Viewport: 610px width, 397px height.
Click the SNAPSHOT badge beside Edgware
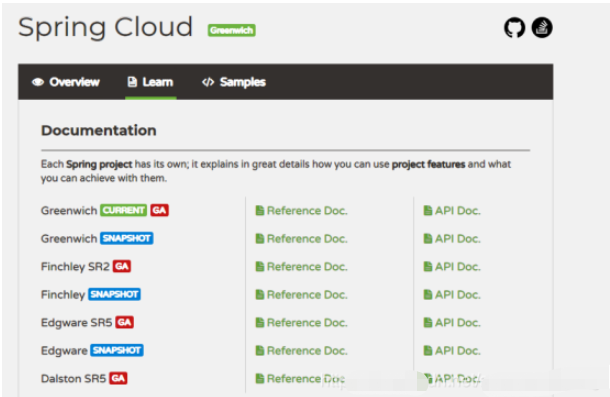point(117,350)
